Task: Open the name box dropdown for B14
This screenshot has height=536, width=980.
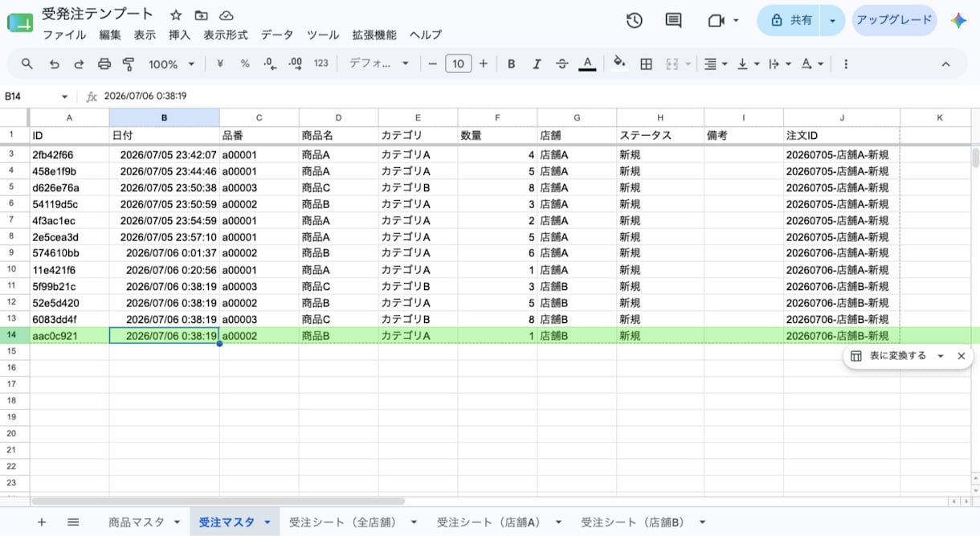Action: (65, 96)
